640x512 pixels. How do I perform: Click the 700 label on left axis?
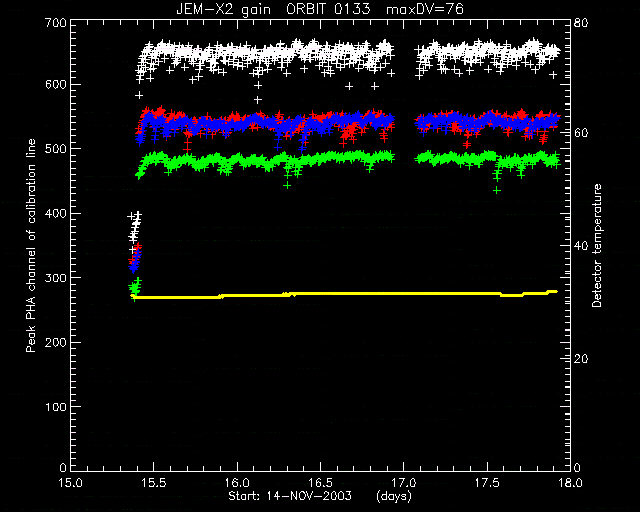pos(55,23)
